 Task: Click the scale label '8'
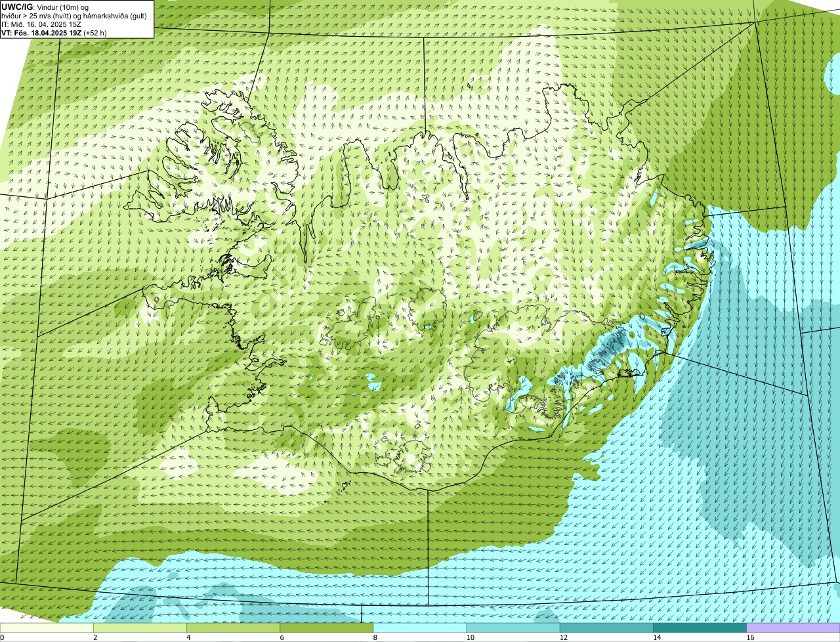(375, 637)
